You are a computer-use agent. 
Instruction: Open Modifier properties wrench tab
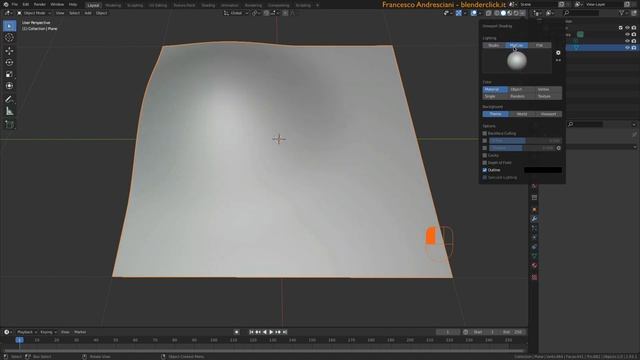534,219
